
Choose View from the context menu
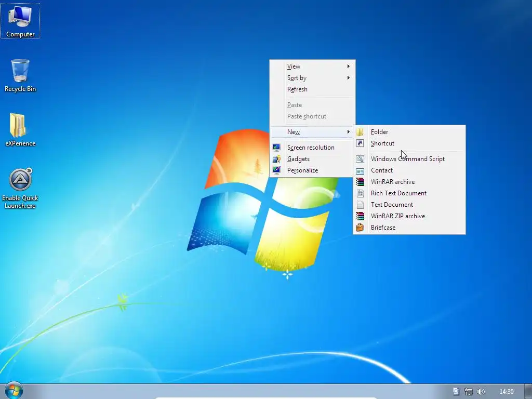(312, 66)
